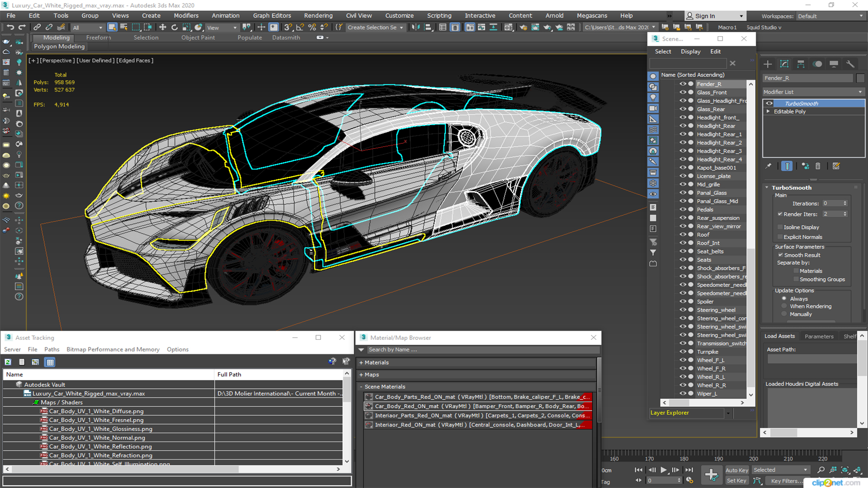Open the Render Setup dialog teapot icon

click(x=523, y=28)
